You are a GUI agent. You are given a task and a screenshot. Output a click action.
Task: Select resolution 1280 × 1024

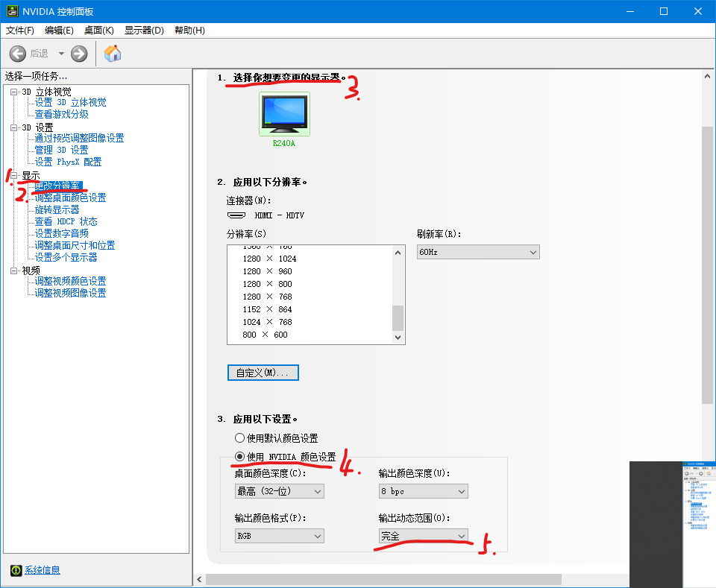(269, 259)
